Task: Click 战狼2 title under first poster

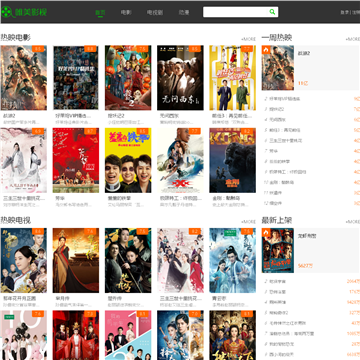Action: pos(7,116)
